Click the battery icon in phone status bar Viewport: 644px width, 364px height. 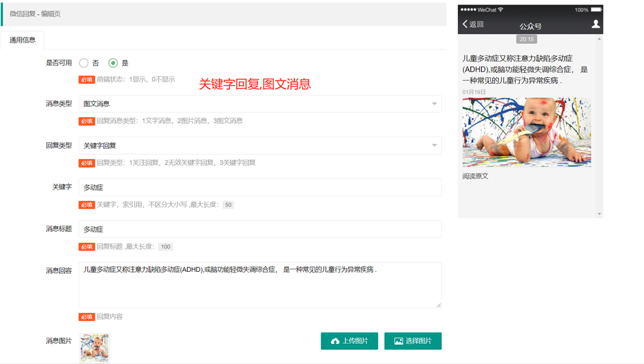tap(596, 10)
